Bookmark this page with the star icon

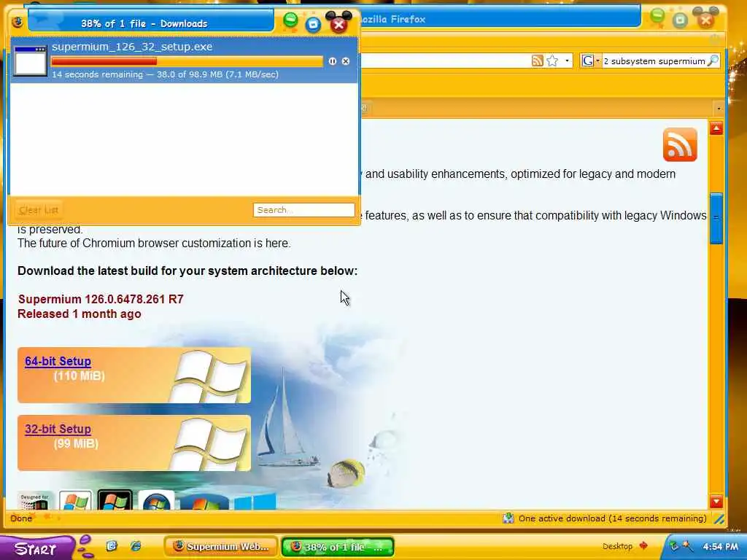point(552,61)
